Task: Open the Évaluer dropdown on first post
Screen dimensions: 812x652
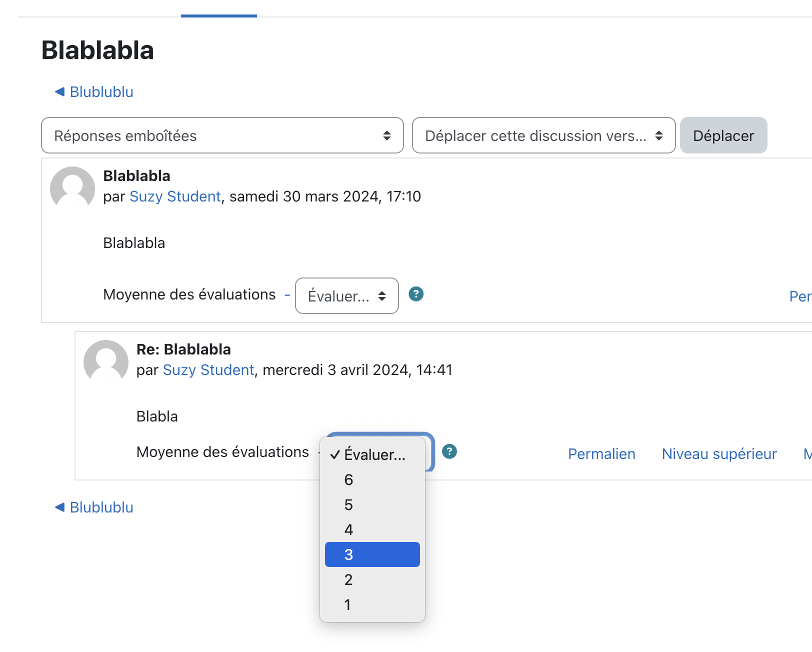Action: coord(347,296)
